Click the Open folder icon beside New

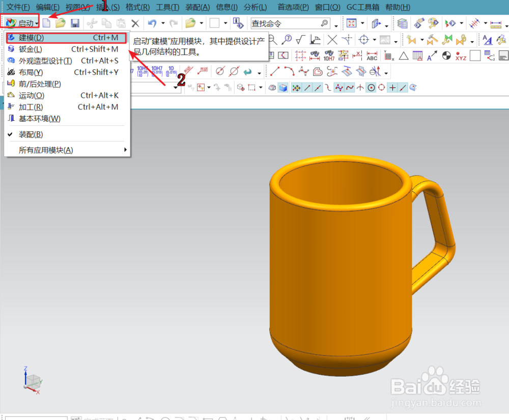[x=61, y=23]
